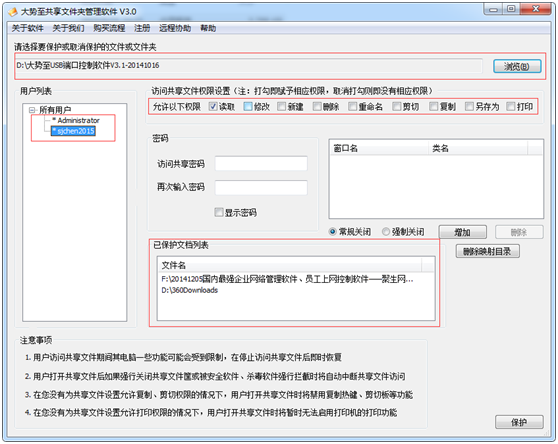Enable the 修改 permission checkbox
The height and width of the screenshot is (444, 558).
click(x=248, y=106)
